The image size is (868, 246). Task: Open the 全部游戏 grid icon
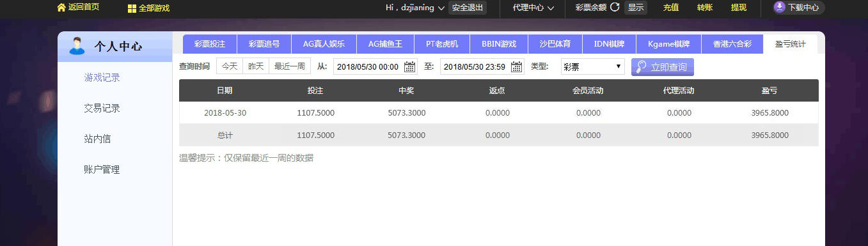coord(132,8)
